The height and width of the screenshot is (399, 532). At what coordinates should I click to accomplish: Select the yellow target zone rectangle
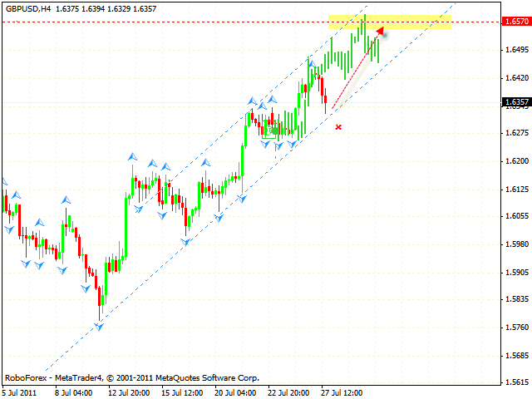point(390,22)
